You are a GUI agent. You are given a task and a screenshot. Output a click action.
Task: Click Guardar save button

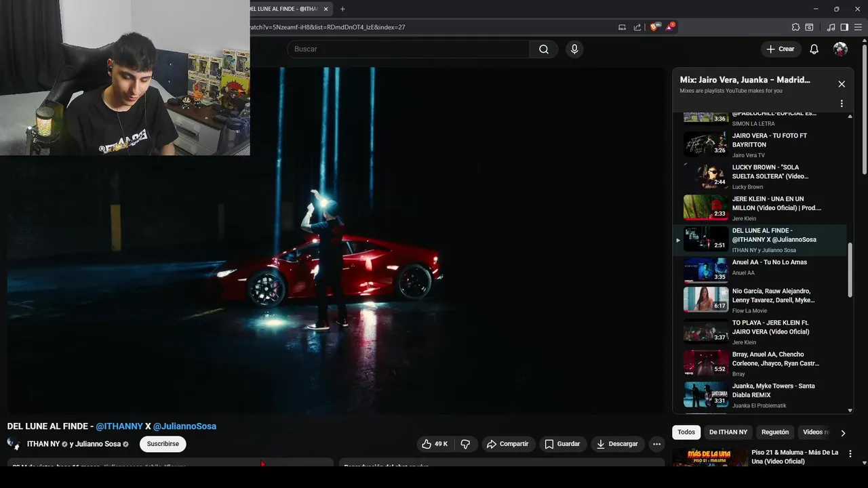563,444
